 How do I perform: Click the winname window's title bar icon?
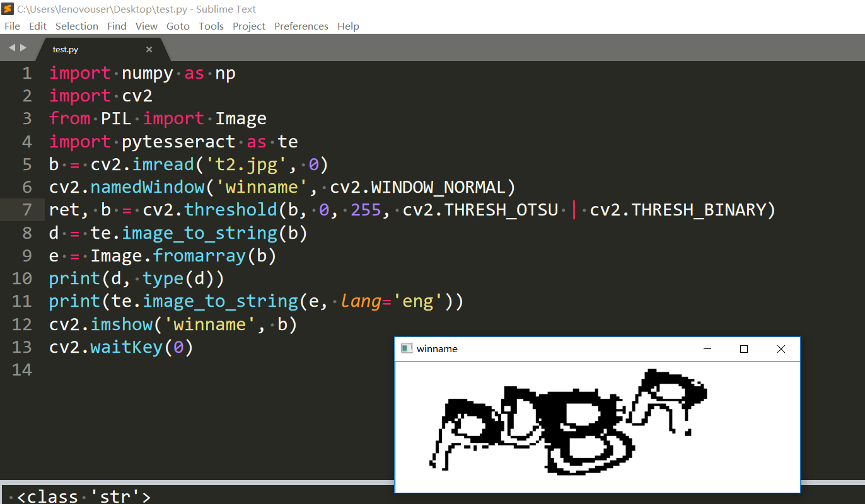pyautogui.click(x=407, y=348)
